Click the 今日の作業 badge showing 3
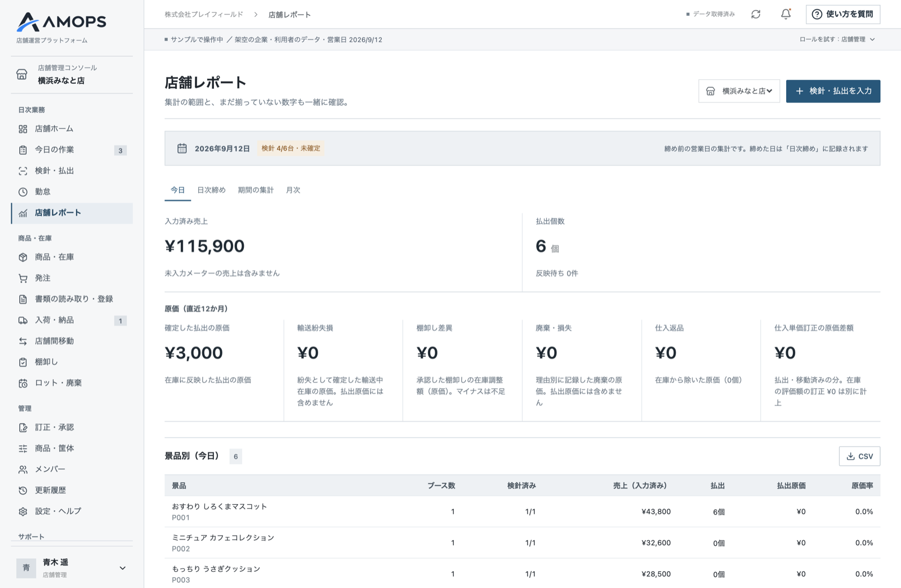The width and height of the screenshot is (901, 588). (x=120, y=150)
